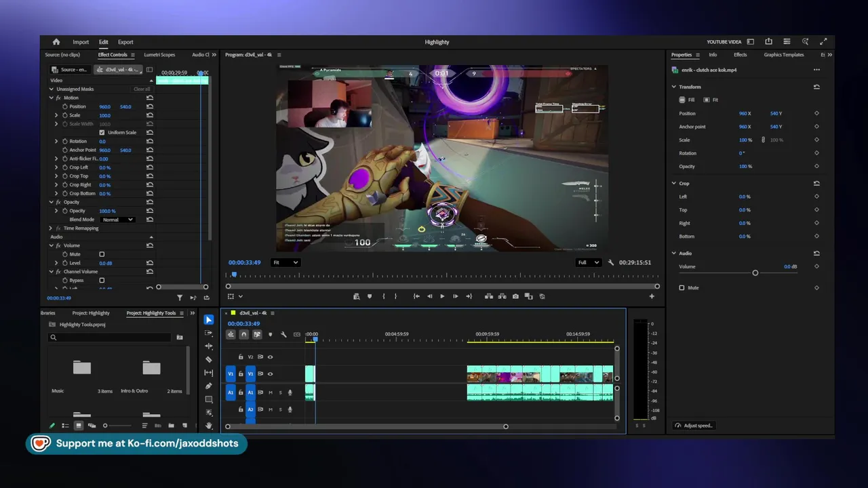Check the Volume Mute checkbox in Effect Controls
Viewport: 868px width, 488px height.
pyautogui.click(x=102, y=254)
